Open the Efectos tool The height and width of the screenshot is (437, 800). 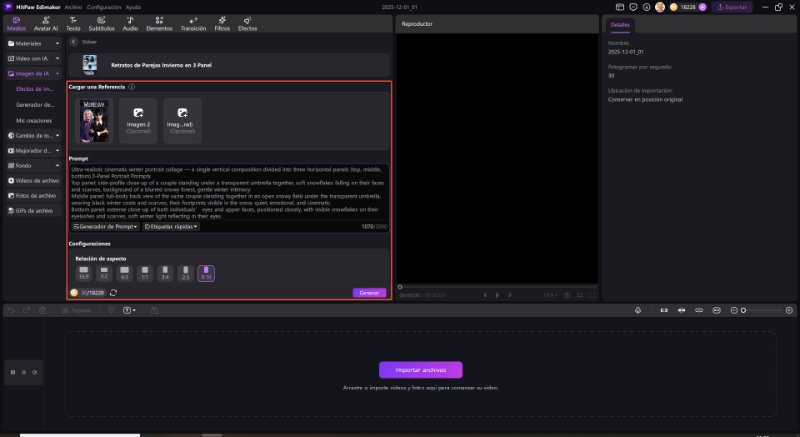[x=247, y=24]
